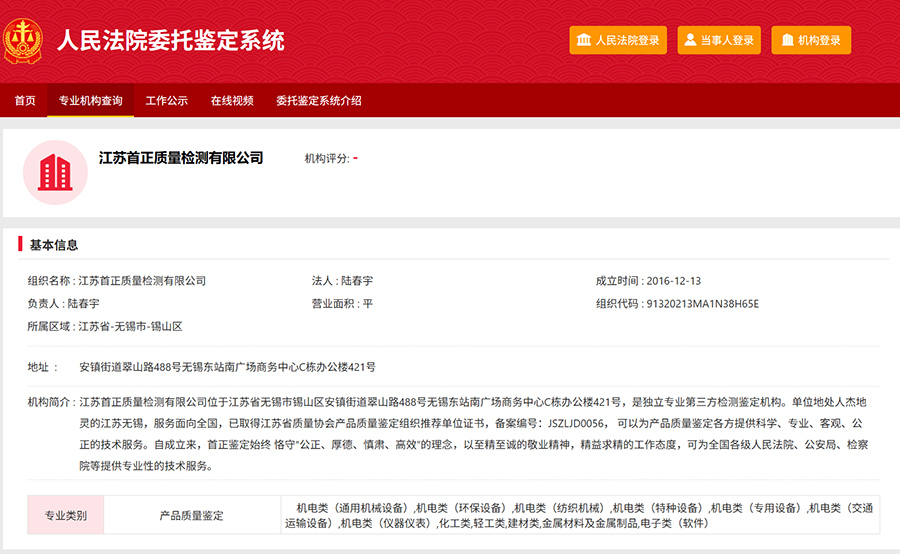Select the 专业机构查询 navigation tab

click(x=91, y=100)
